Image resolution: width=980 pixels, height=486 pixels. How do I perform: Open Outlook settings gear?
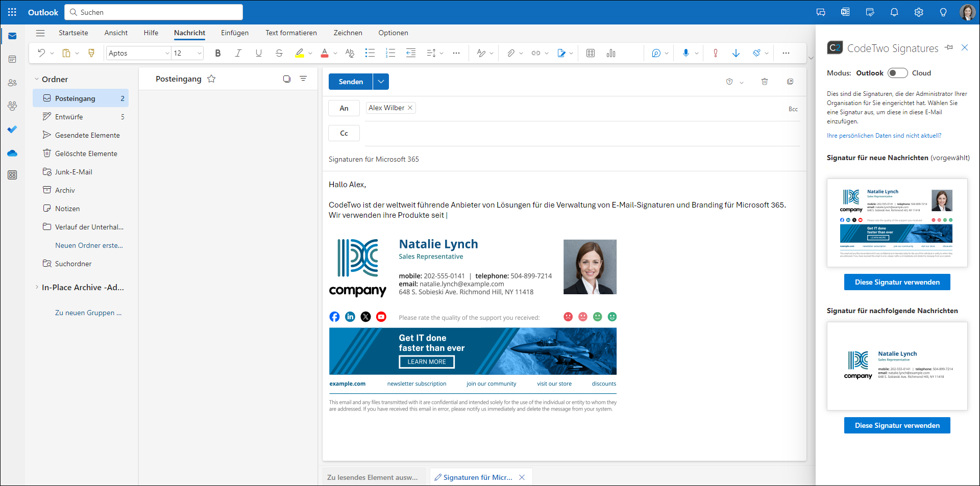[x=919, y=12]
